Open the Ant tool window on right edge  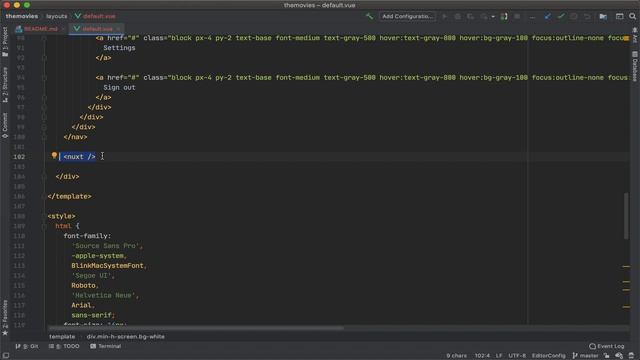(x=635, y=35)
